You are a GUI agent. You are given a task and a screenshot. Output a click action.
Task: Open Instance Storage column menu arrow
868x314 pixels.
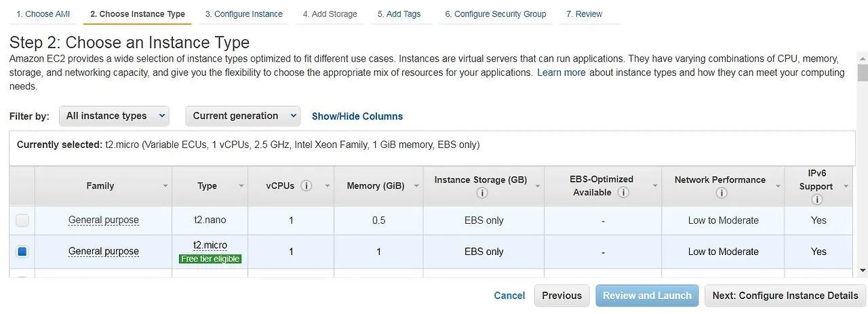(538, 186)
